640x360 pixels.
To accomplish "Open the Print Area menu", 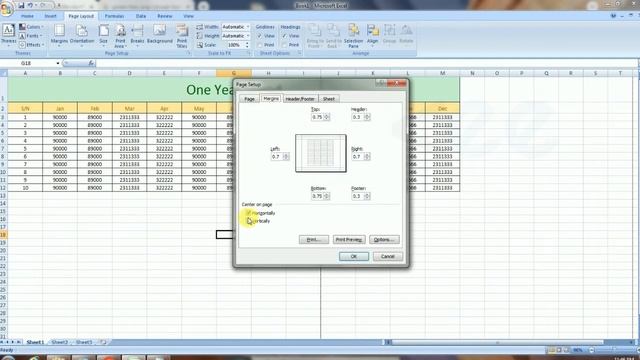I will click(x=120, y=36).
